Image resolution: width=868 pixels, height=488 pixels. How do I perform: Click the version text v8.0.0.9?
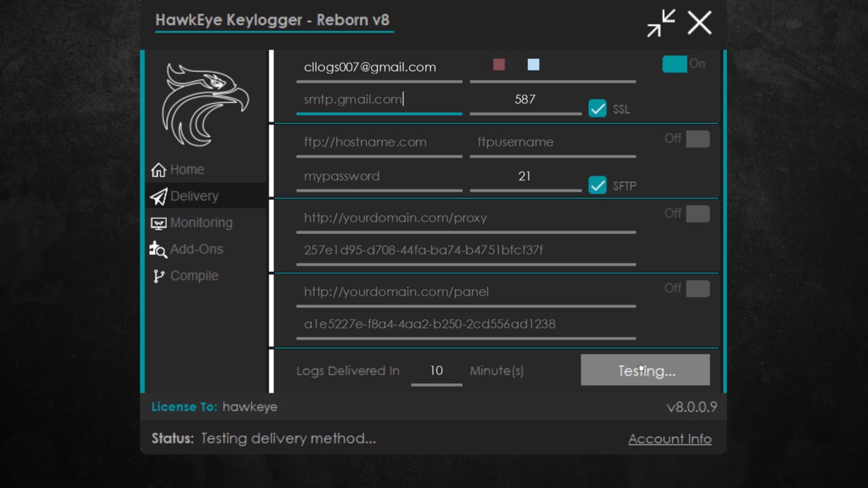pos(692,407)
